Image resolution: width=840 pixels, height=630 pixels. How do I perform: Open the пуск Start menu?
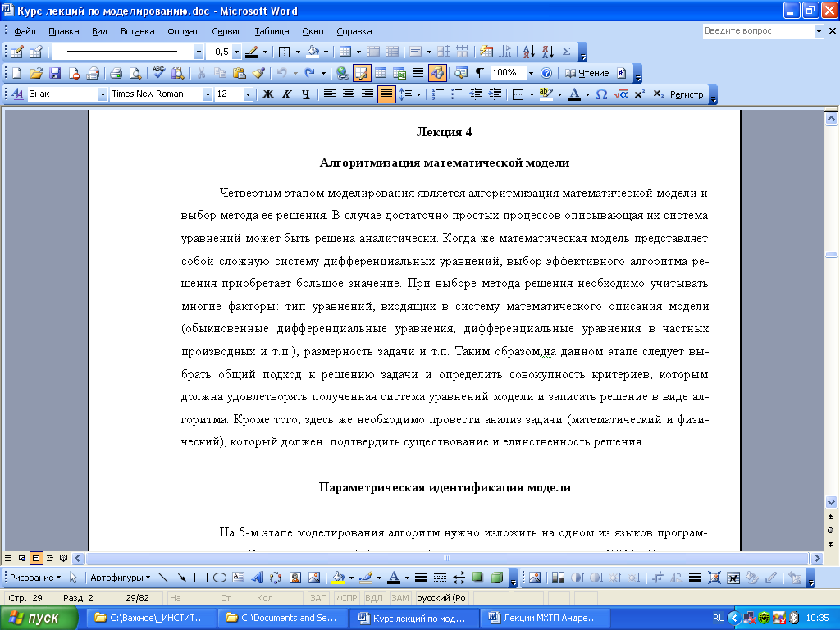pos(39,619)
